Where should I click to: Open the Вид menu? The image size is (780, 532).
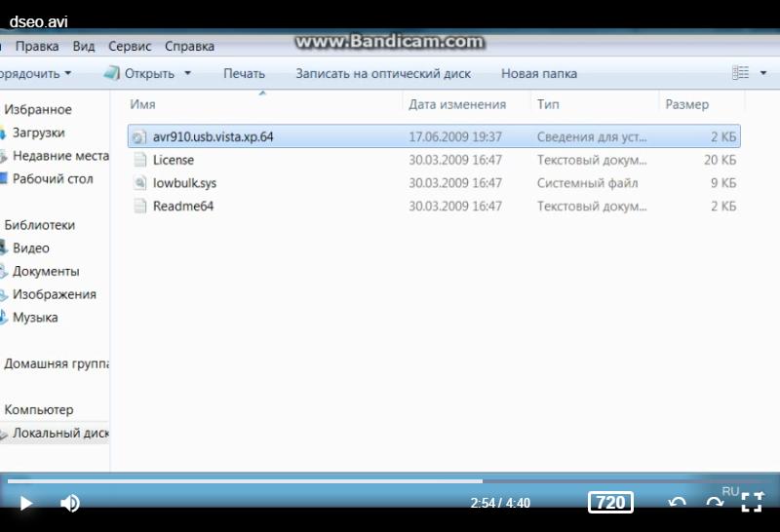coord(84,46)
